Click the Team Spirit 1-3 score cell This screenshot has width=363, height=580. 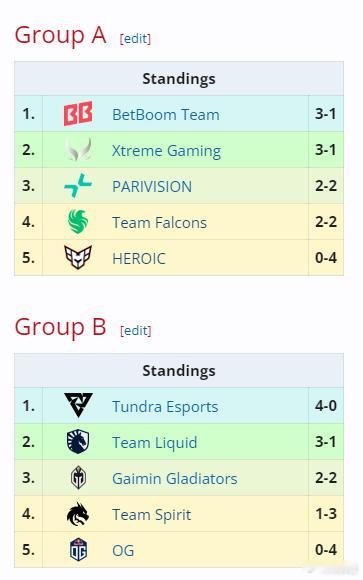(x=326, y=513)
